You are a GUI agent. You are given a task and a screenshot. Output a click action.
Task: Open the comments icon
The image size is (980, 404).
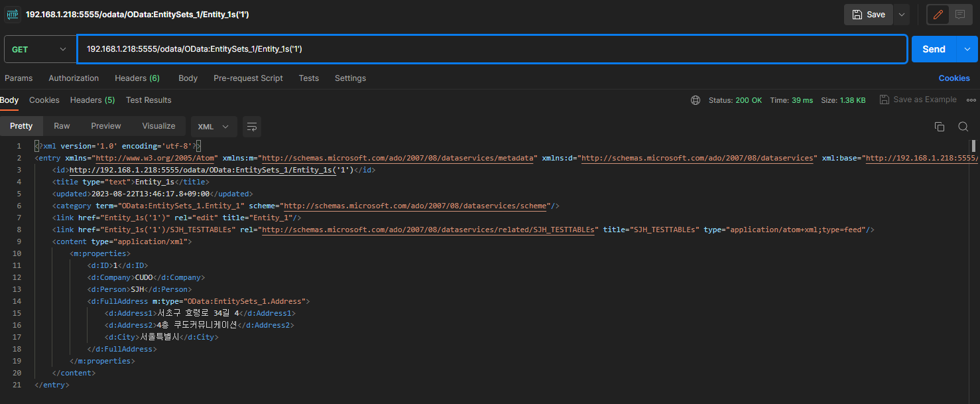coord(959,15)
